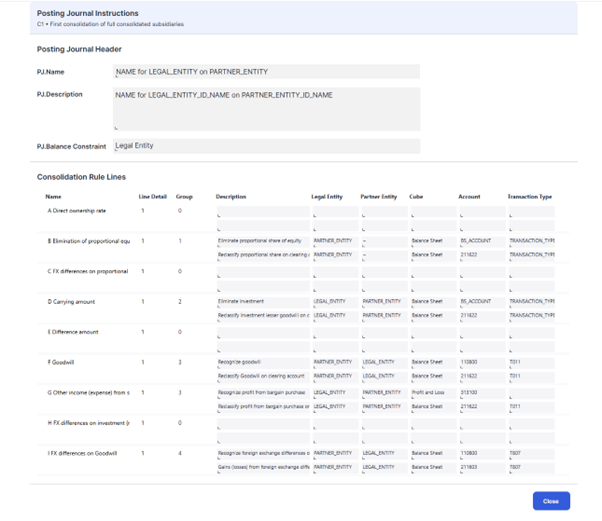Select the 'D Carrying amount' rule line
The image size is (602, 521).
click(x=70, y=300)
